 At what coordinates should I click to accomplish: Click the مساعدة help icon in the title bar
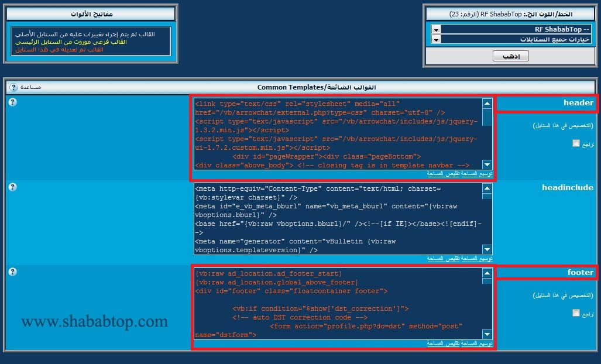pyautogui.click(x=13, y=87)
